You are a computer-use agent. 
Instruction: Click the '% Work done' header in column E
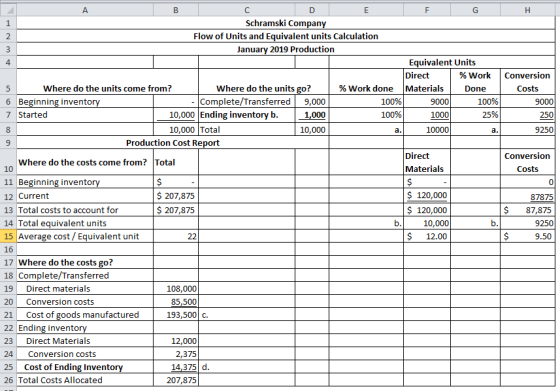pos(366,82)
